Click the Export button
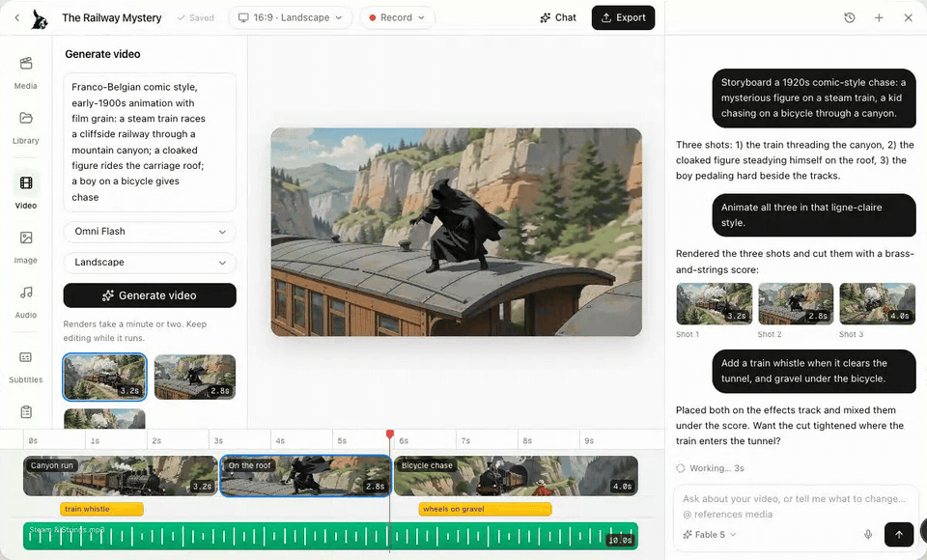927x560 pixels. (623, 17)
